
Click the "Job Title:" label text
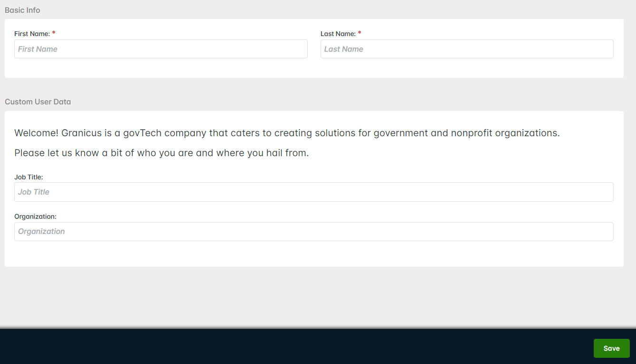point(28,177)
